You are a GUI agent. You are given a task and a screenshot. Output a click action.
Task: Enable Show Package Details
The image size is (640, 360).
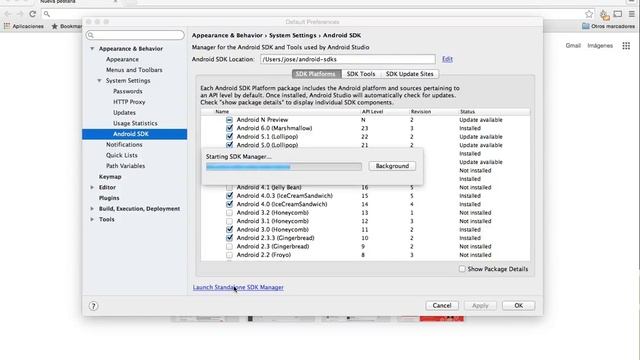(x=462, y=269)
